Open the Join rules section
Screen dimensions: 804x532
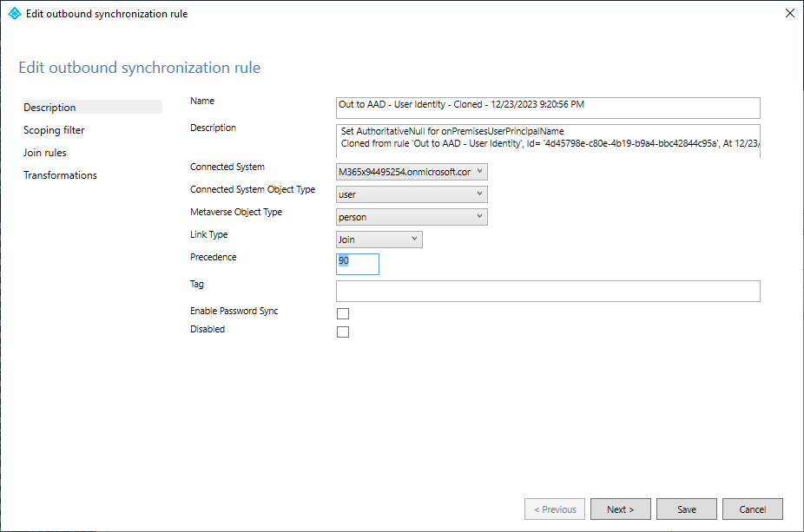47,153
